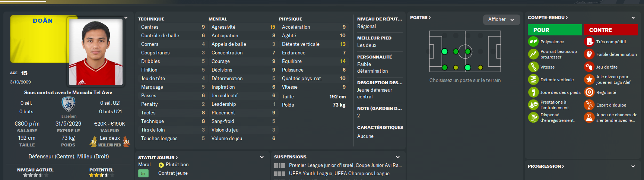The width and height of the screenshot is (644, 180).
Task: Click the Joue des deux pieds footprint icon
Action: coord(533,92)
